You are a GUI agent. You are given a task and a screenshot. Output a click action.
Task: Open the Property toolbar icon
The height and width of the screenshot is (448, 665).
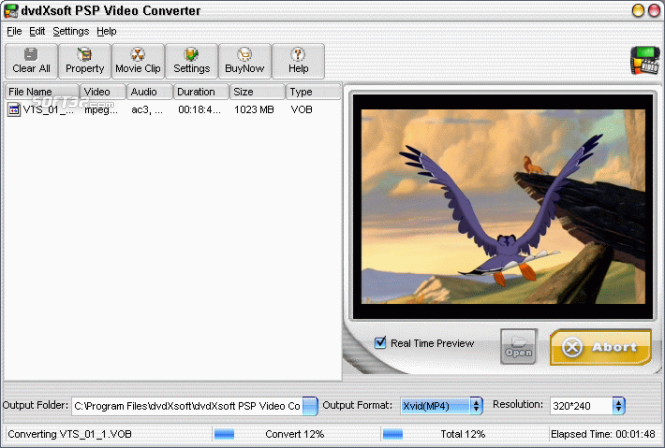click(x=84, y=61)
